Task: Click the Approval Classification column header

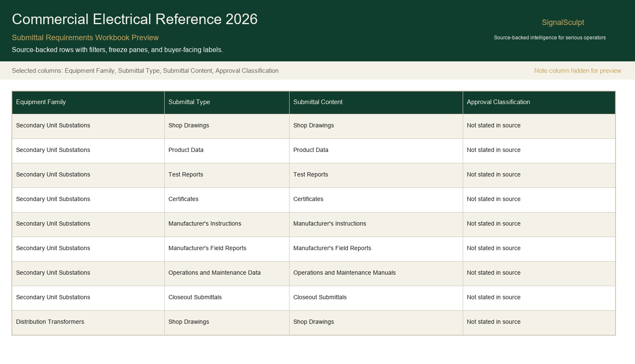Action: (x=539, y=102)
